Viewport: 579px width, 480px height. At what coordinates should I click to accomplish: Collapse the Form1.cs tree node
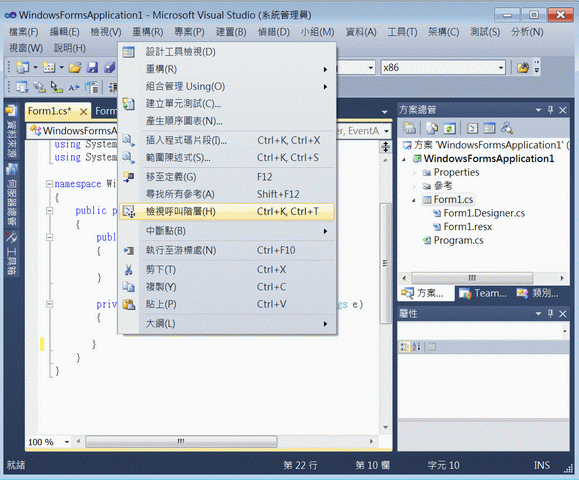414,200
